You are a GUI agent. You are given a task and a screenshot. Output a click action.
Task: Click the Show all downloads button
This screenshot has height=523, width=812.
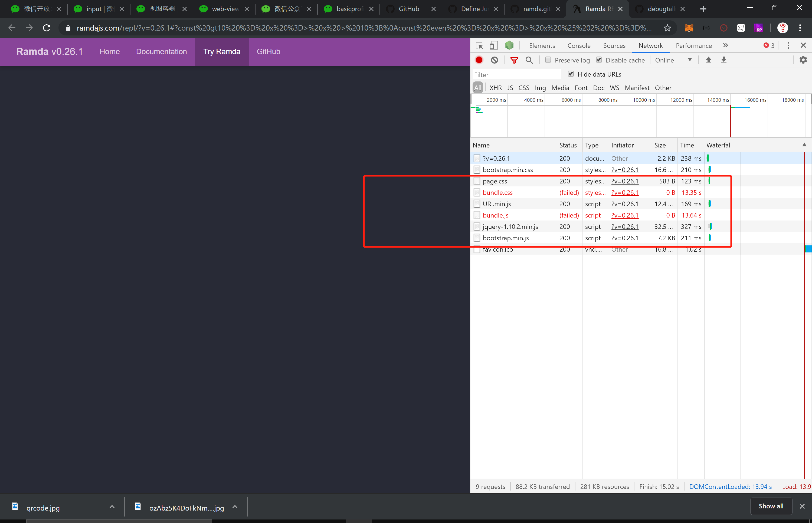click(771, 506)
